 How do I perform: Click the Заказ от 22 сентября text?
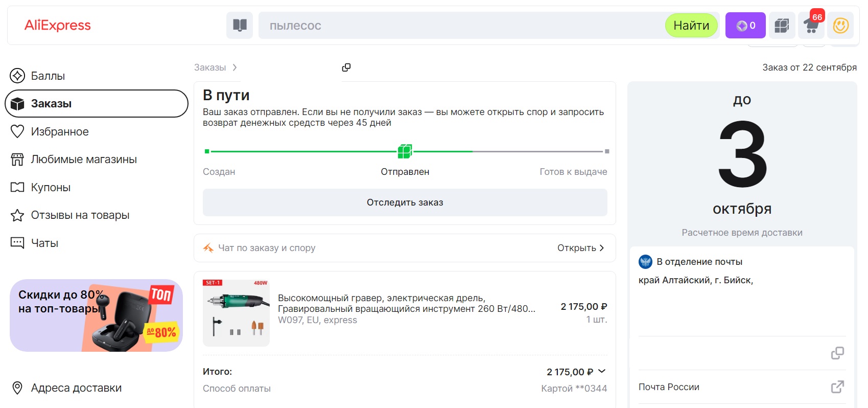point(810,67)
